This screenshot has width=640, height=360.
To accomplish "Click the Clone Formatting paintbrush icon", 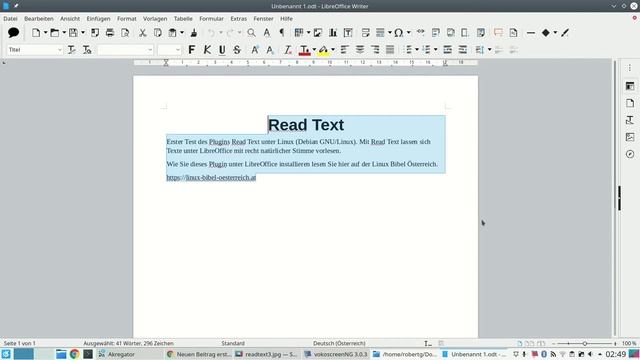I will click(194, 33).
